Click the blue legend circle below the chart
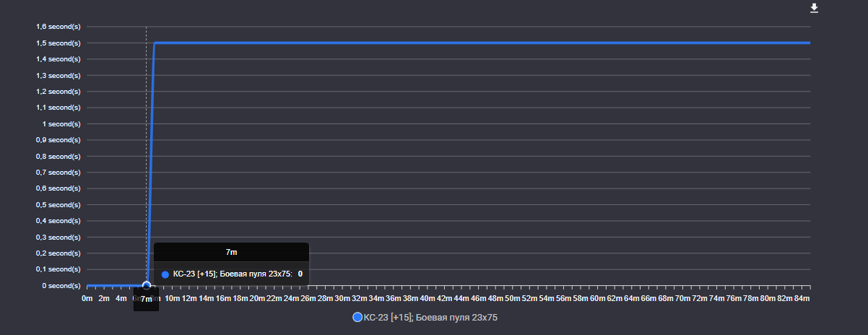Image resolution: width=868 pixels, height=335 pixels. click(357, 317)
